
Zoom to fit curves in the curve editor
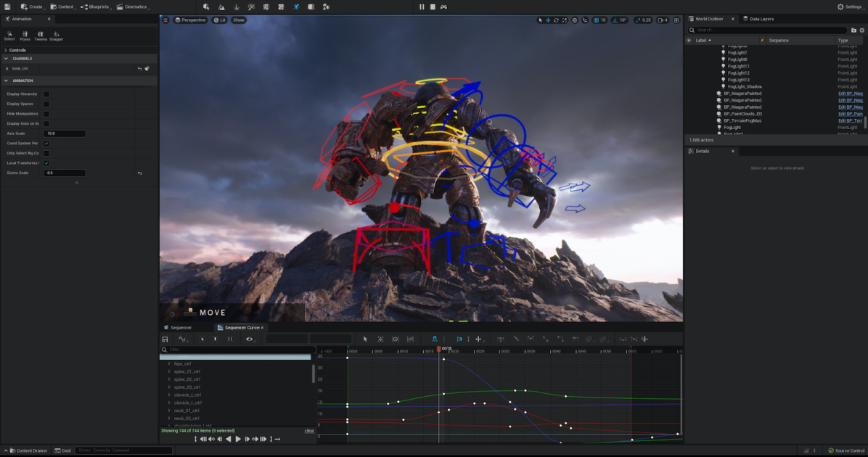[x=380, y=339]
